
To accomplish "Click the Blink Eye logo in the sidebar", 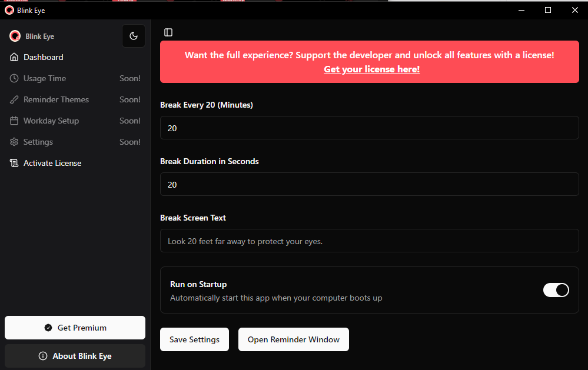I will 15,36.
